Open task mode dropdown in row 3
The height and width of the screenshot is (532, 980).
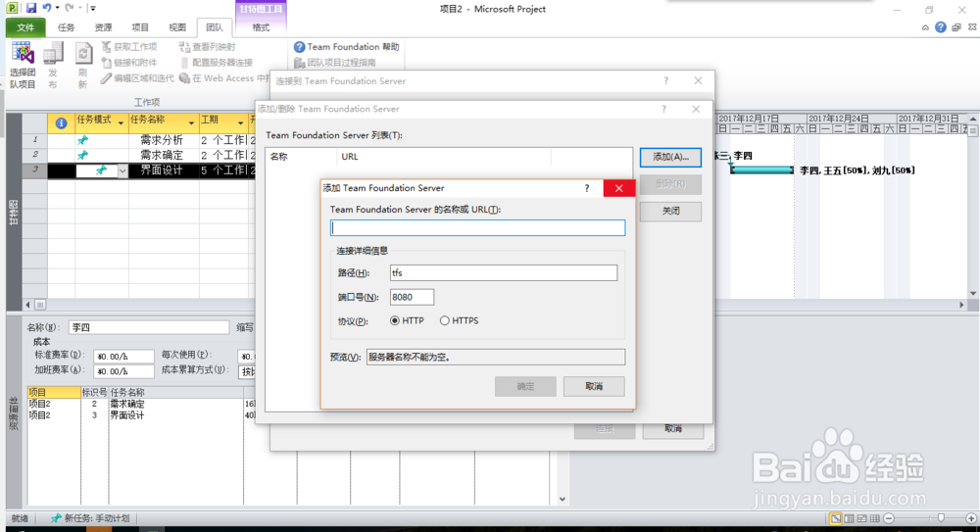(122, 170)
